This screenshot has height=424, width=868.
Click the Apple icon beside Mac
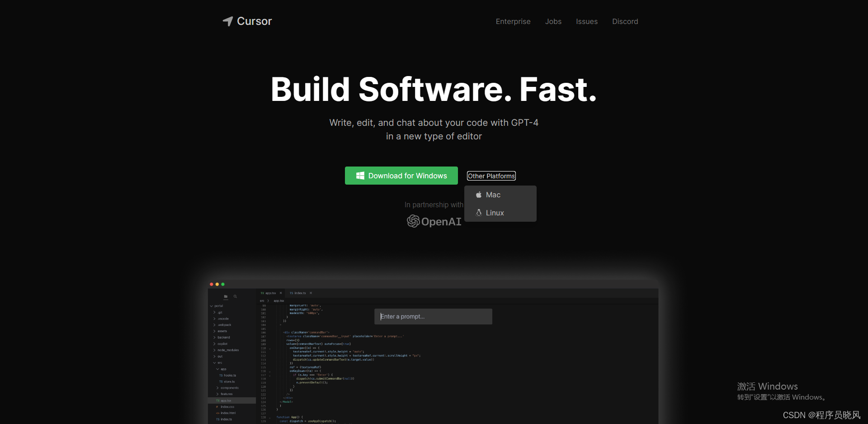pyautogui.click(x=479, y=195)
